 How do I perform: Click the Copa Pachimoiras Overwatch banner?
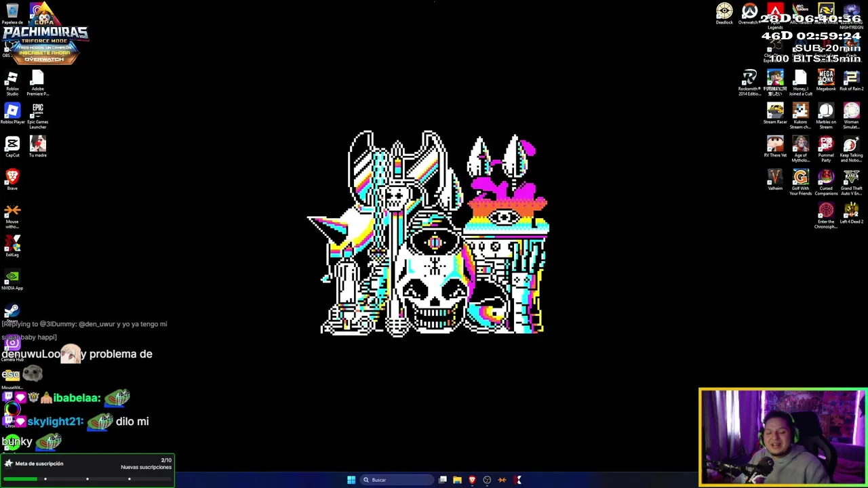pos(45,34)
